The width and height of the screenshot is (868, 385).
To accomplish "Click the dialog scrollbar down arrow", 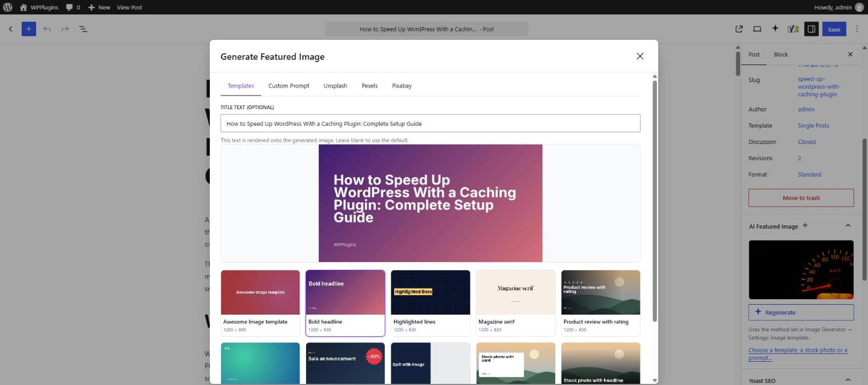I will coord(655,380).
